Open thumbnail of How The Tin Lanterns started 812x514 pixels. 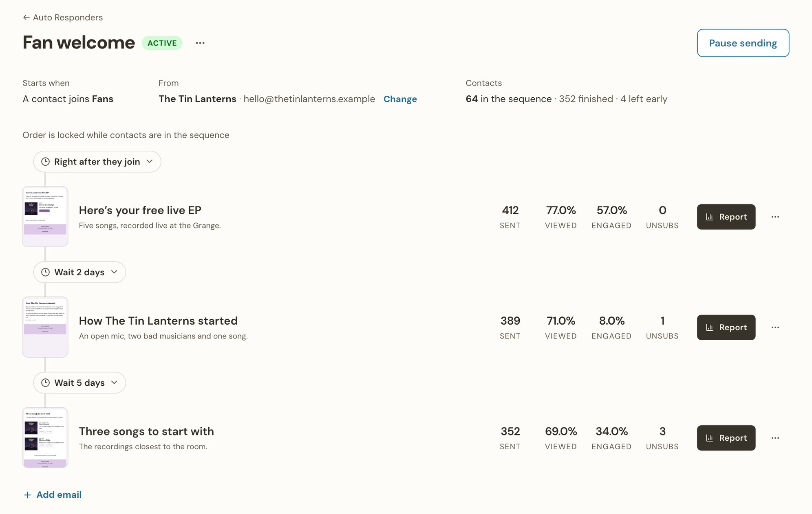click(x=45, y=327)
